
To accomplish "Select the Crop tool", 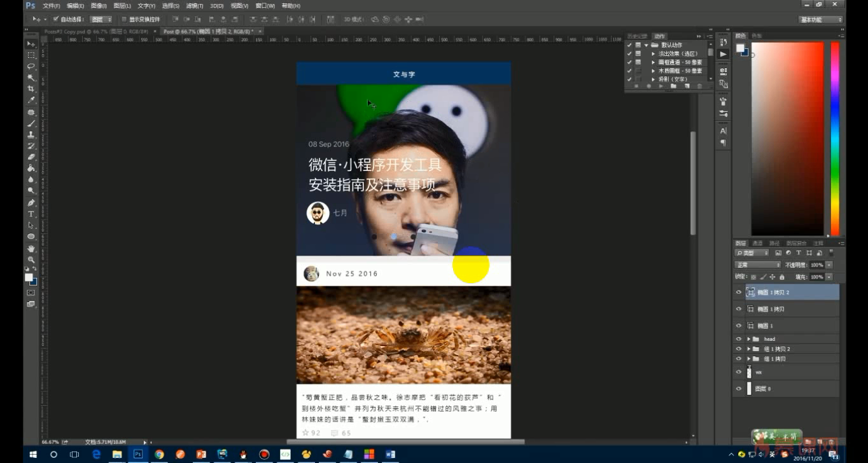I will [x=31, y=89].
